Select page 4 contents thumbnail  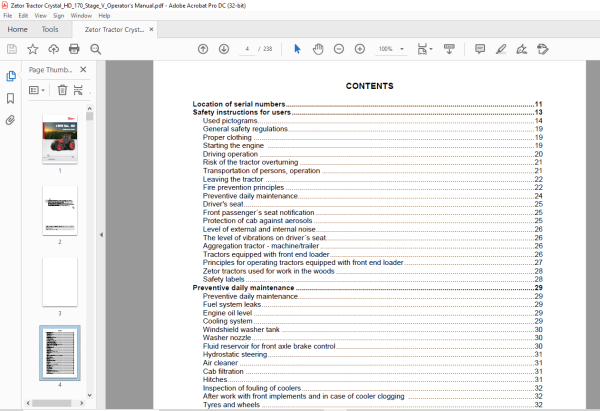(60, 353)
